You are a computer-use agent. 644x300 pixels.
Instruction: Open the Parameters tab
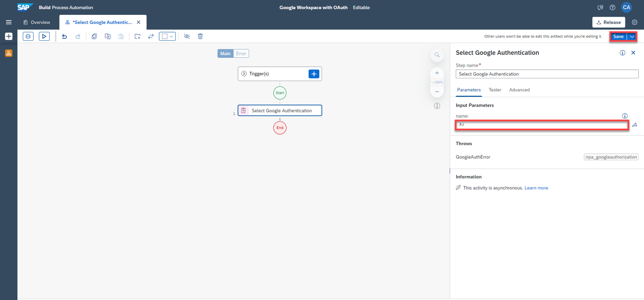(x=469, y=90)
